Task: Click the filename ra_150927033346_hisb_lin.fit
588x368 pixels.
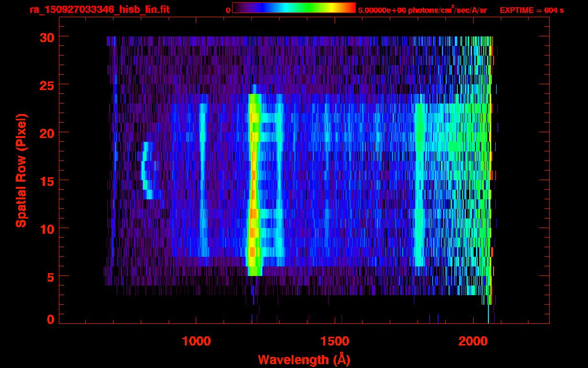Action: (99, 10)
